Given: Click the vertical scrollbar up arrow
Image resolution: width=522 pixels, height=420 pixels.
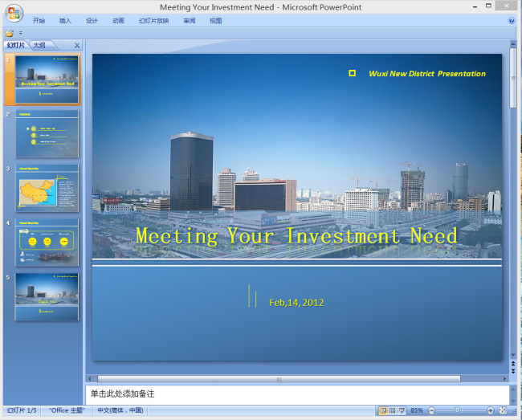Looking at the screenshot, I should 513,43.
